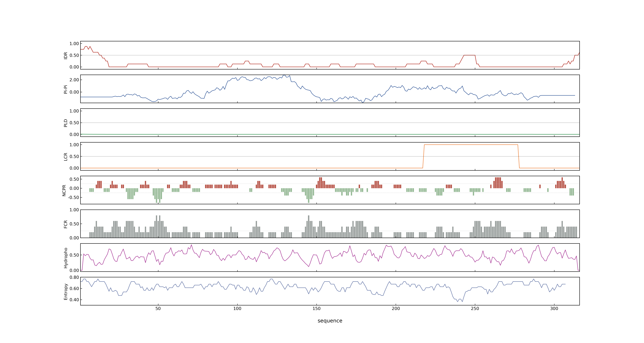Select the "0.80" tick of the Entropy panel
644x343 pixels.
[74, 277]
